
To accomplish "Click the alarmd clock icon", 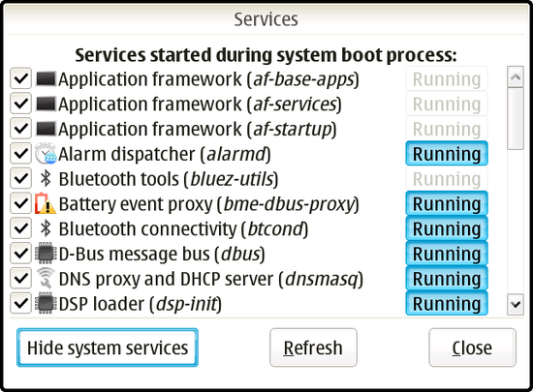I will pyautogui.click(x=46, y=154).
